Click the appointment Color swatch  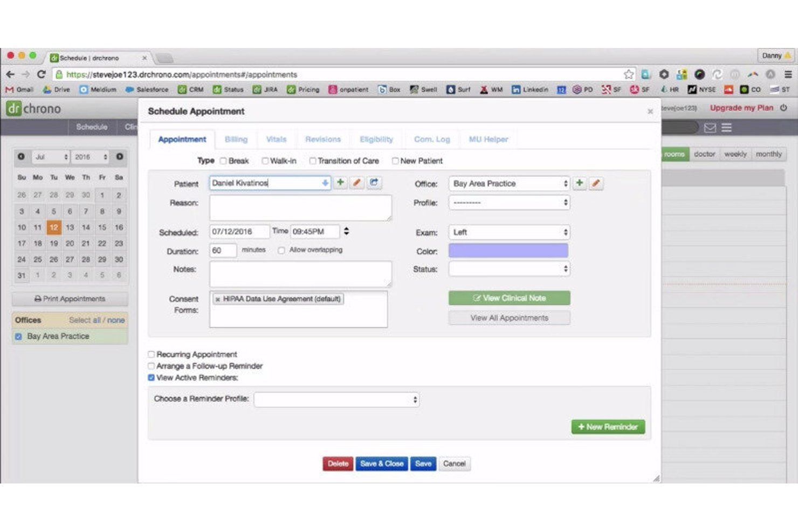tap(508, 250)
